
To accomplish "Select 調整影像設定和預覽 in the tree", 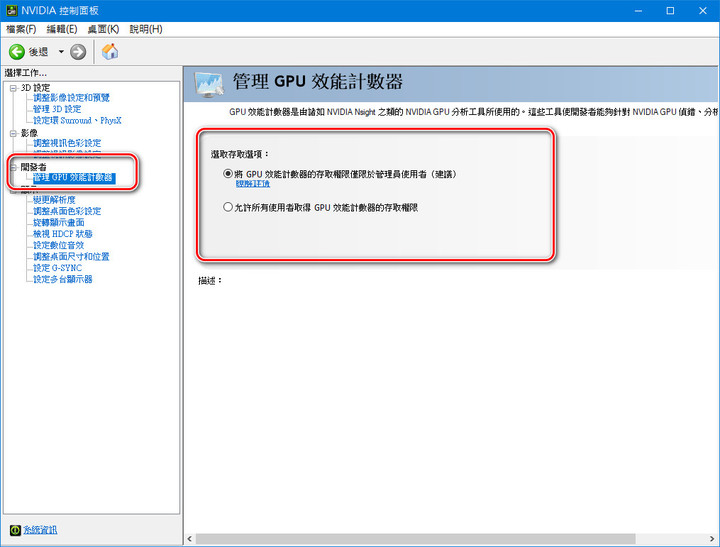I will [71, 98].
